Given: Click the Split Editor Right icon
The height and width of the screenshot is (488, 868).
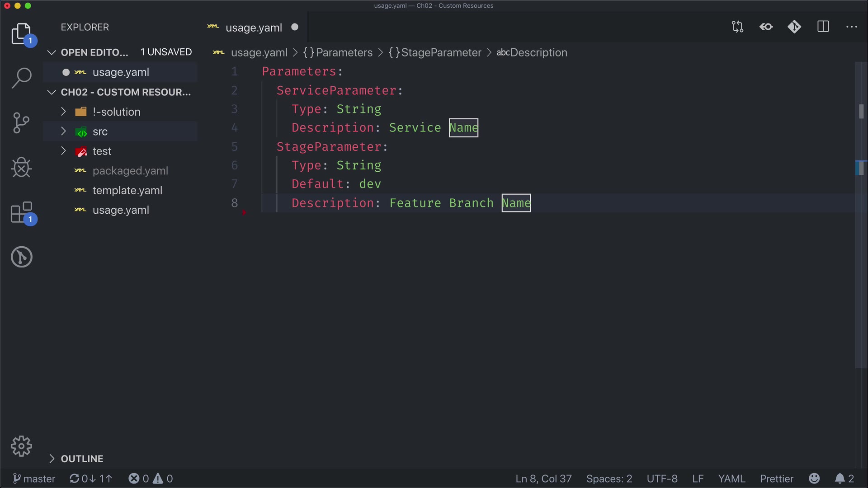Looking at the screenshot, I should click(x=823, y=27).
